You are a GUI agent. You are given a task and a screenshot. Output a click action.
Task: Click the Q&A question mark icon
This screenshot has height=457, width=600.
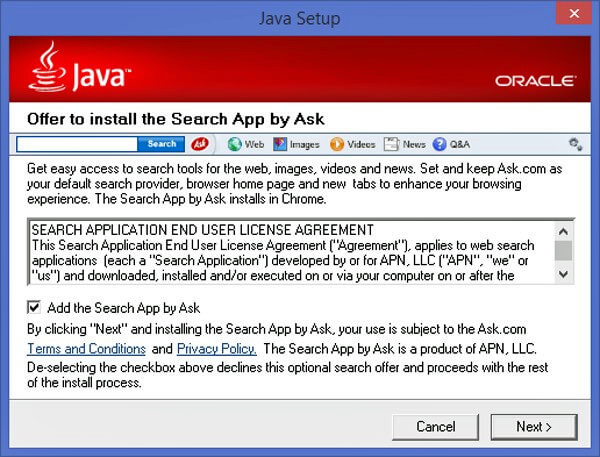coord(439,144)
